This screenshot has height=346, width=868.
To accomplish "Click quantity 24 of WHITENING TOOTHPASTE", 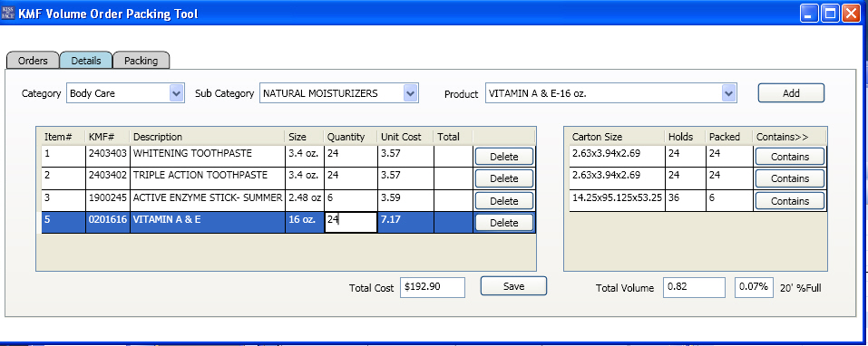I will (x=350, y=156).
